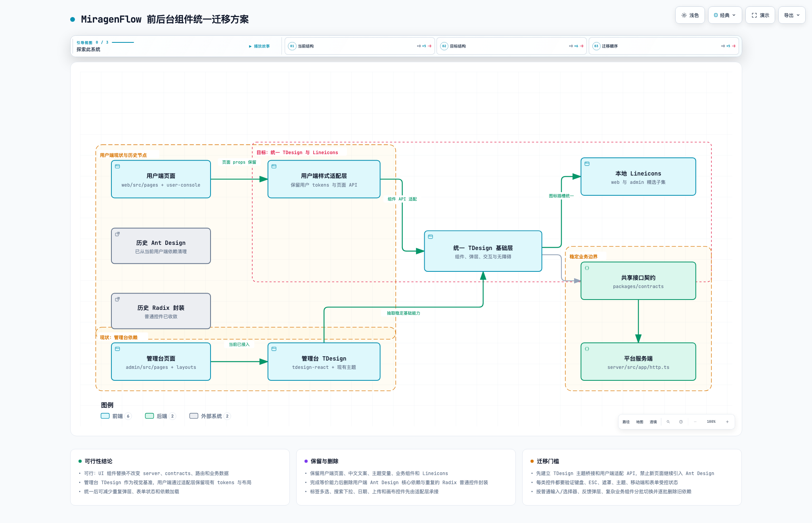Toggle the 透镜 lens mode
The height and width of the screenshot is (523, 812).
[653, 422]
